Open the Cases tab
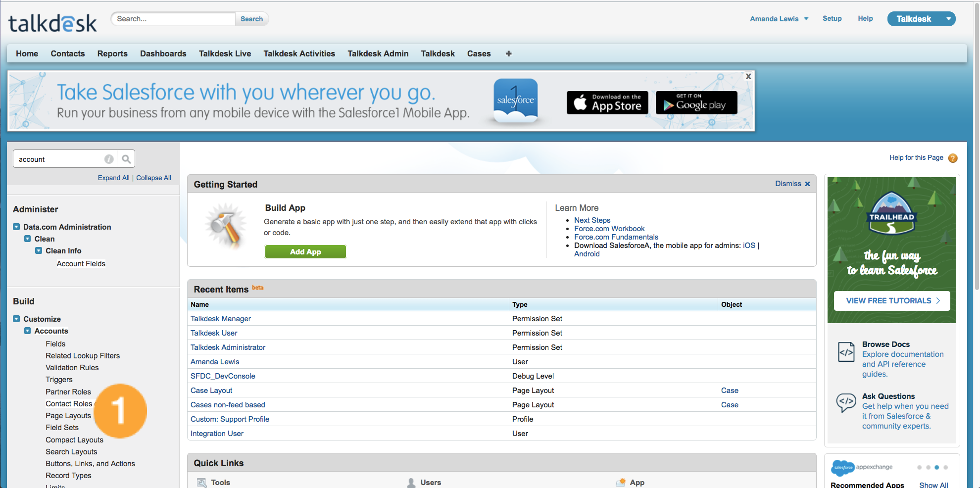The image size is (980, 488). click(479, 53)
